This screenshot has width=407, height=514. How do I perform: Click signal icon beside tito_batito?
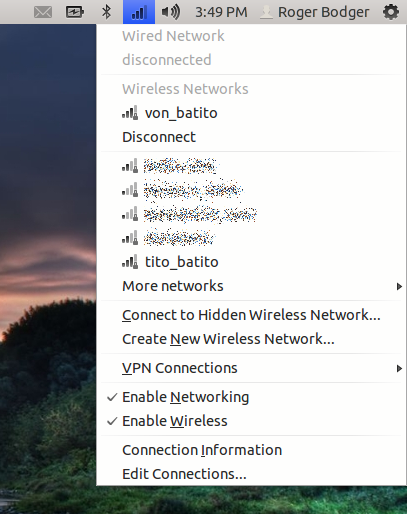(x=130, y=262)
